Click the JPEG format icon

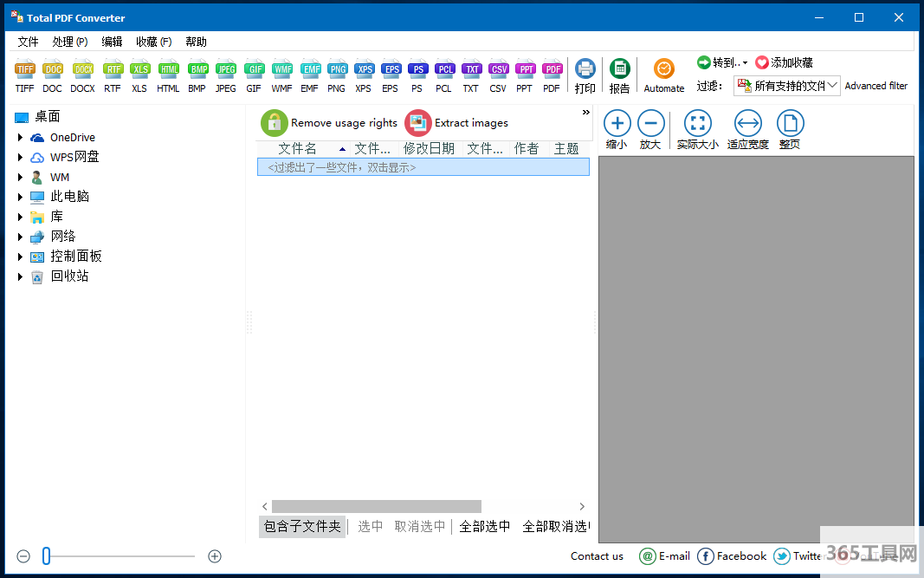click(x=225, y=69)
